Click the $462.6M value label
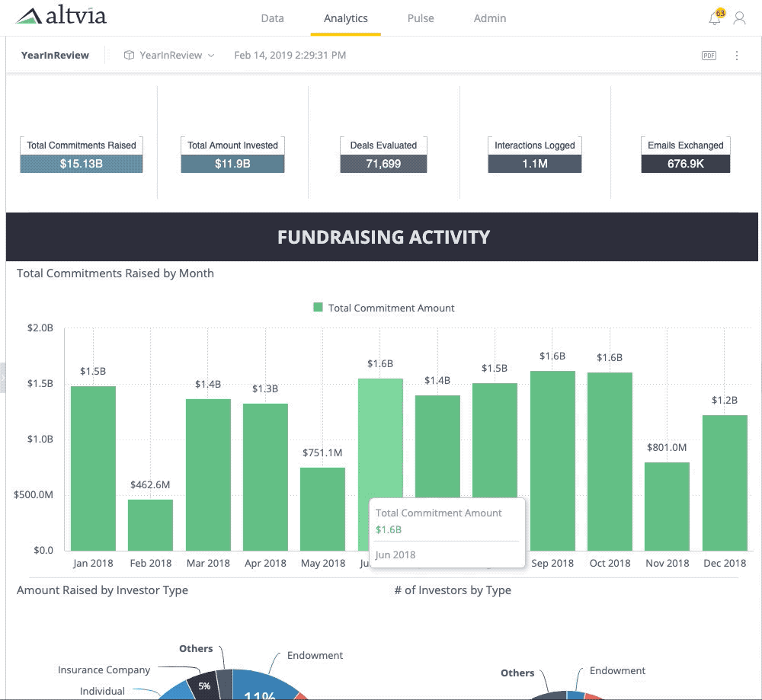 150,484
